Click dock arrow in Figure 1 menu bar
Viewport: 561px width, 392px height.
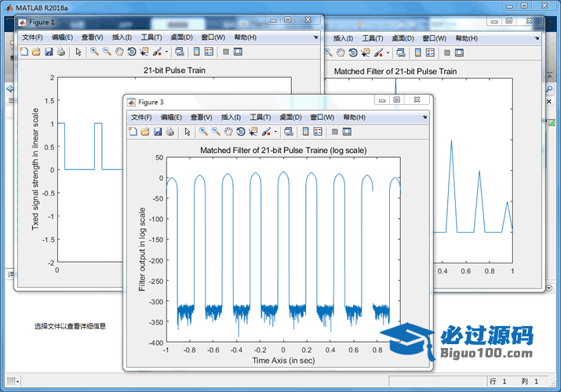coord(315,37)
